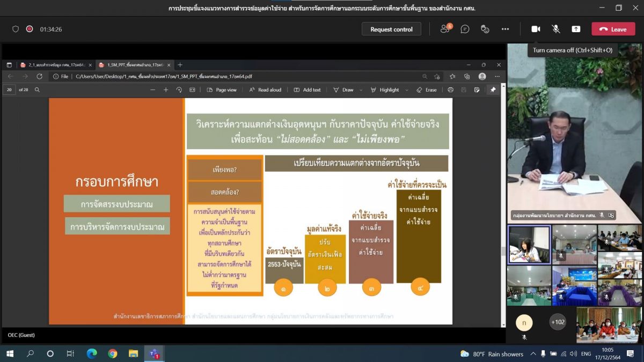The image size is (644, 362).
Task: Open browser settings ellipsis menu
Action: click(x=496, y=76)
